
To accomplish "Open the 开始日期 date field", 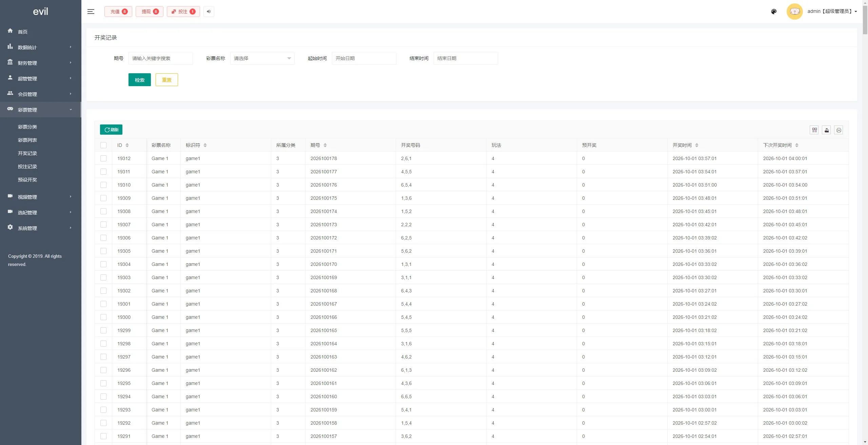I will [364, 58].
